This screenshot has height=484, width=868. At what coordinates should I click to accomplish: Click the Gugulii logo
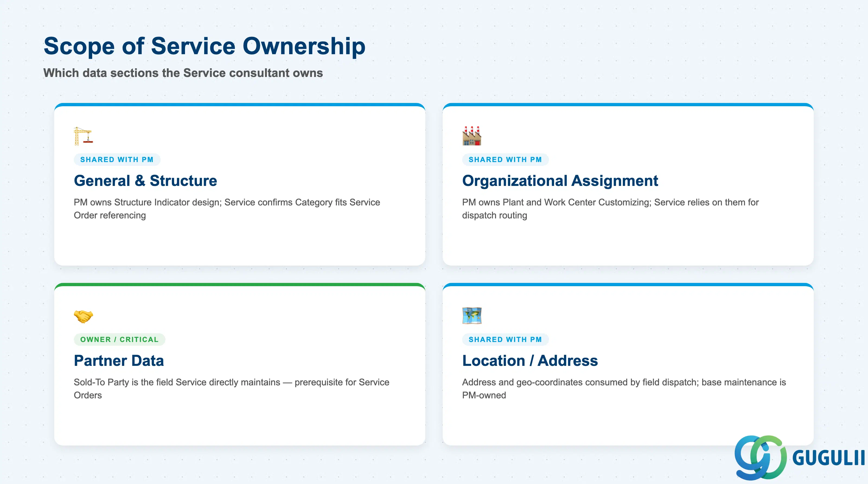coord(799,458)
